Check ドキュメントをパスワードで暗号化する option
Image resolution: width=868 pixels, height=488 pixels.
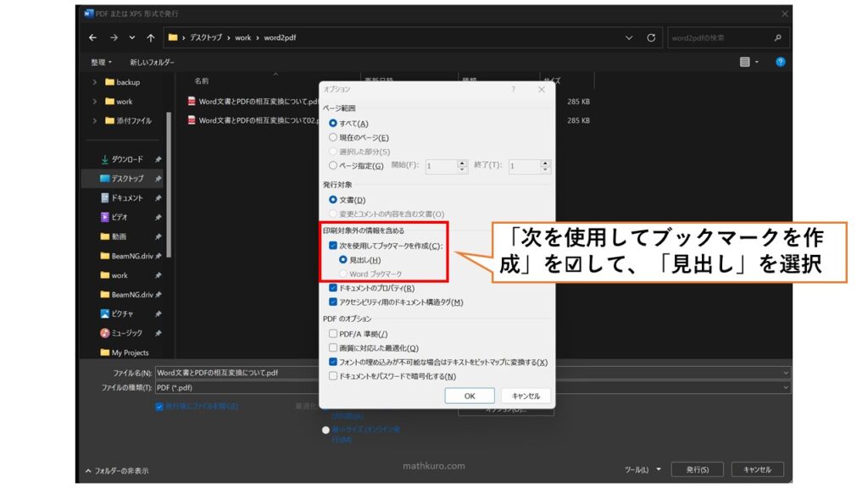point(333,376)
